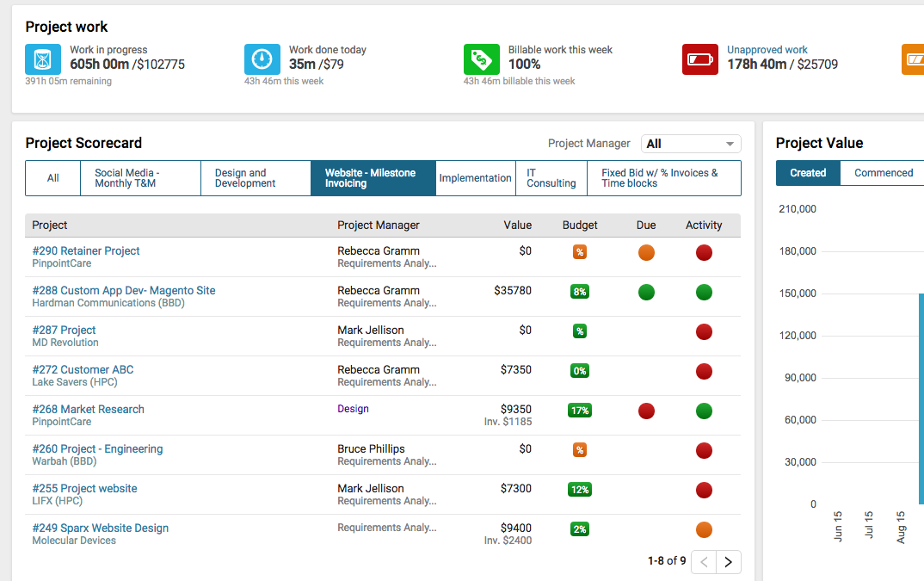The height and width of the screenshot is (581, 924).
Task: Open the #290 Retainer Project link
Action: (x=85, y=250)
